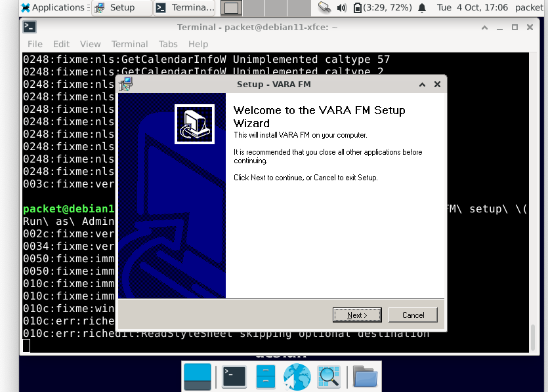Click 'caltype 57' terminal output line
548x392 pixels.
(x=206, y=60)
